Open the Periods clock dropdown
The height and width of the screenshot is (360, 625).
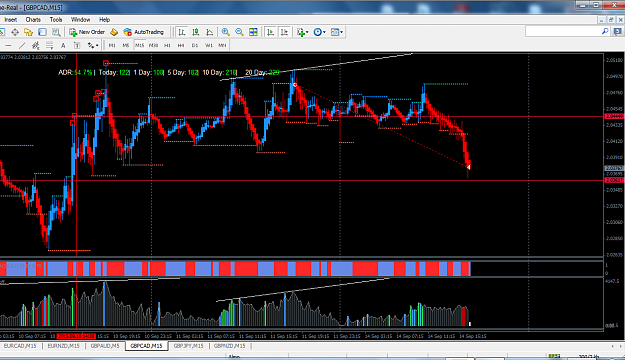319,32
